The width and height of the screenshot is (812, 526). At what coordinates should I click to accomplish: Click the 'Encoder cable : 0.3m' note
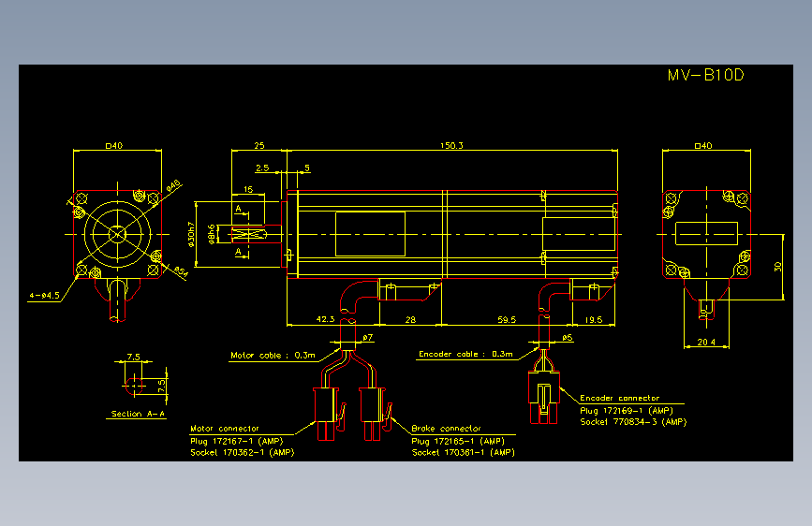[465, 354]
